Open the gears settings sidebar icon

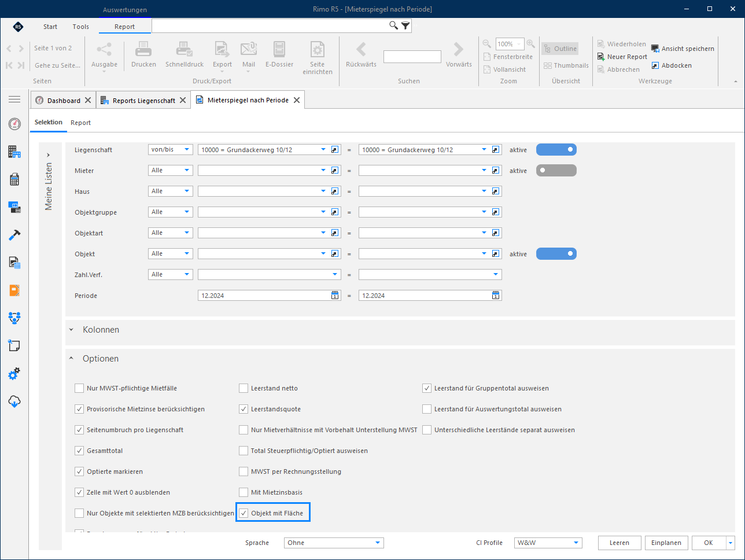(14, 374)
